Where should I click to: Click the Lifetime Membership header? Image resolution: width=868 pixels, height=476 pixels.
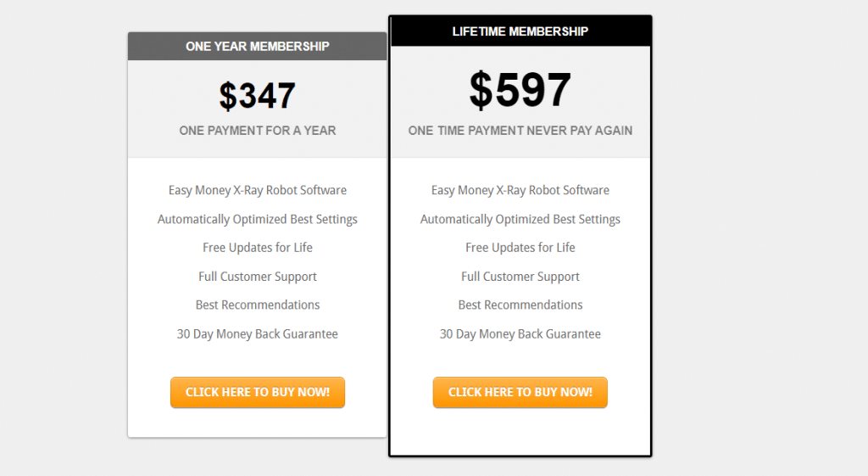pos(520,31)
